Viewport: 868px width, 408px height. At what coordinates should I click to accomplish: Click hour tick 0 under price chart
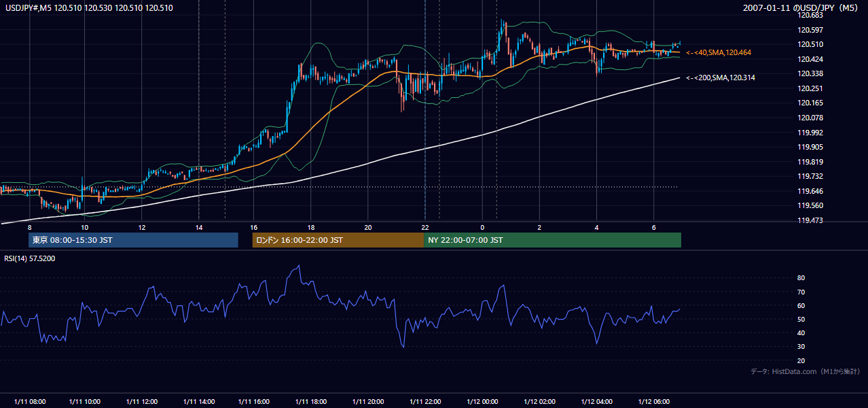coord(482,227)
